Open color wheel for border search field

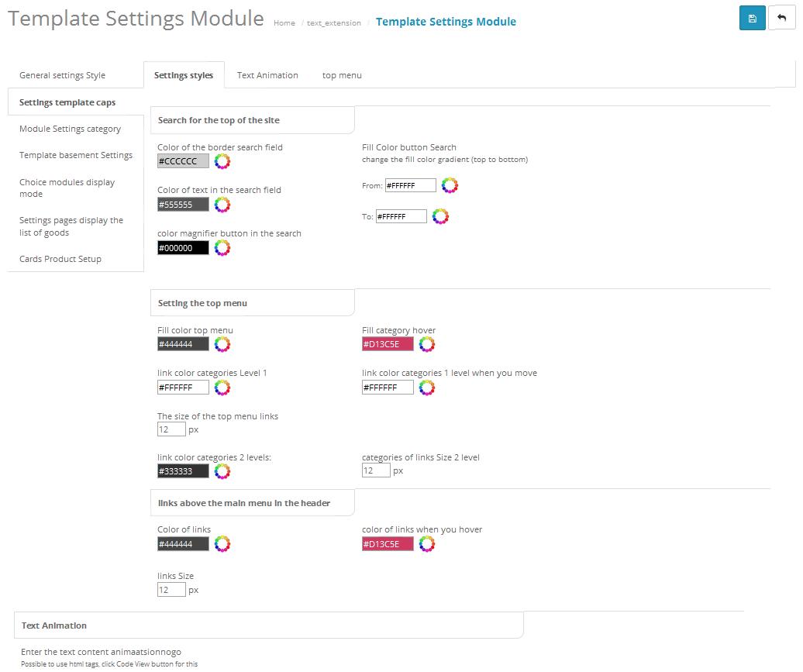(222, 161)
